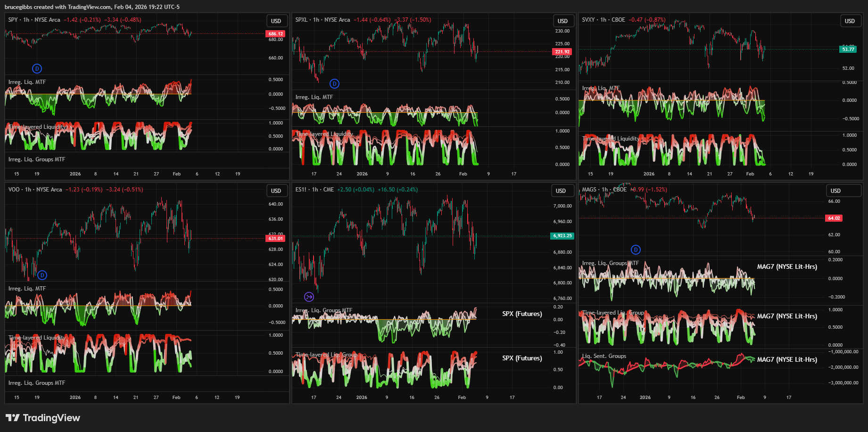The height and width of the screenshot is (432, 868).
Task: Click the SPY 686.12 current price label
Action: 275,34
